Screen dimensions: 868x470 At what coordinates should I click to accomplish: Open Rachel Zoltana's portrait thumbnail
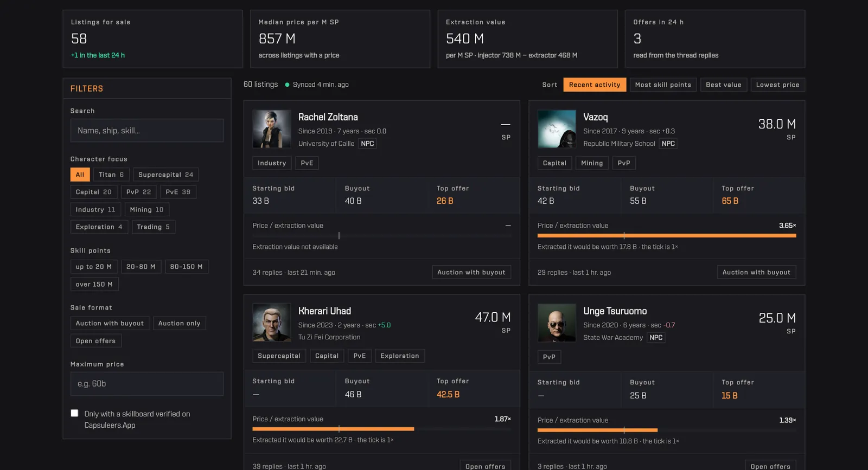pyautogui.click(x=272, y=129)
